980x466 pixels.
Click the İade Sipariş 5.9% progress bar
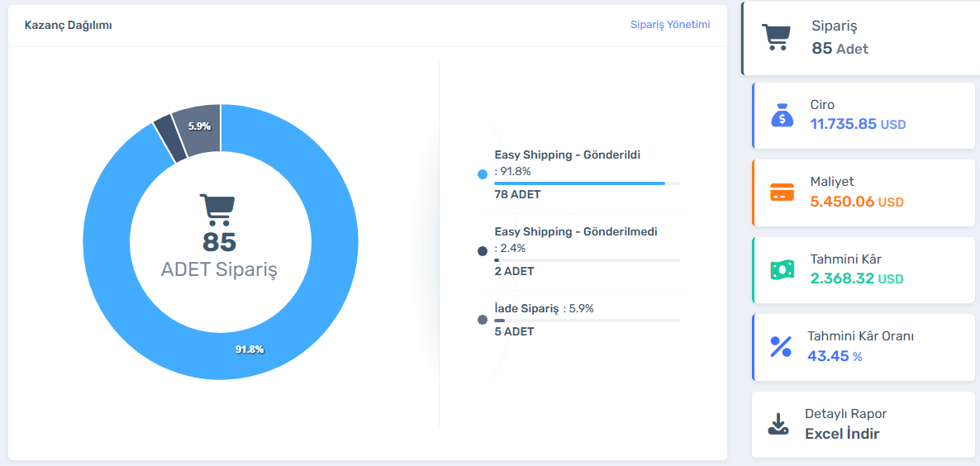click(x=500, y=321)
